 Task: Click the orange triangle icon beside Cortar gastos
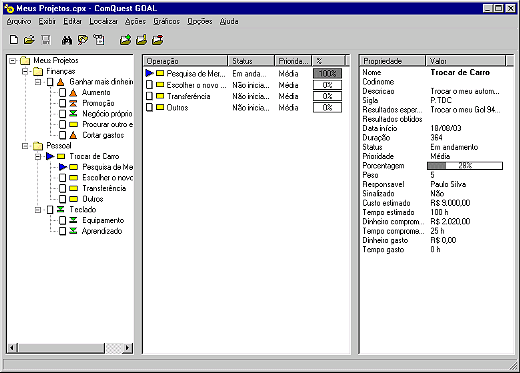[x=73, y=135]
